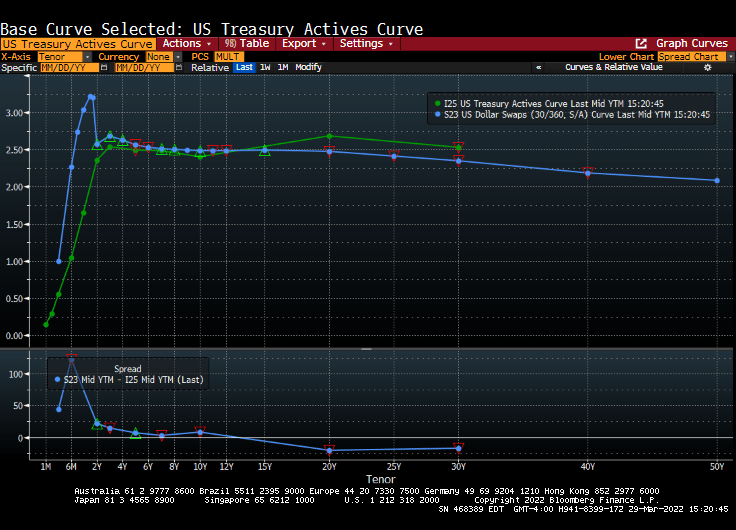Click the spread legend blue marker
Image resolution: width=736 pixels, height=530 pixels.
click(x=56, y=380)
